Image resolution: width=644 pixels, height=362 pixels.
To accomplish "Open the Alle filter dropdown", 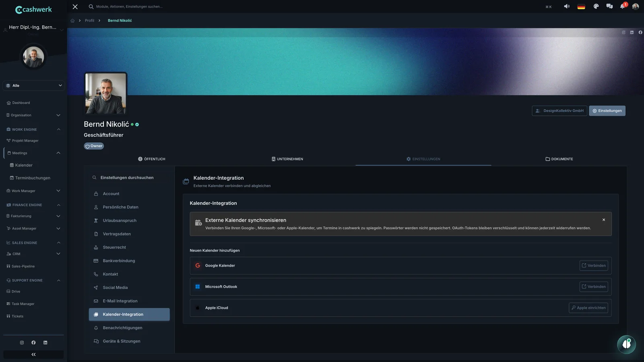I will tap(34, 86).
